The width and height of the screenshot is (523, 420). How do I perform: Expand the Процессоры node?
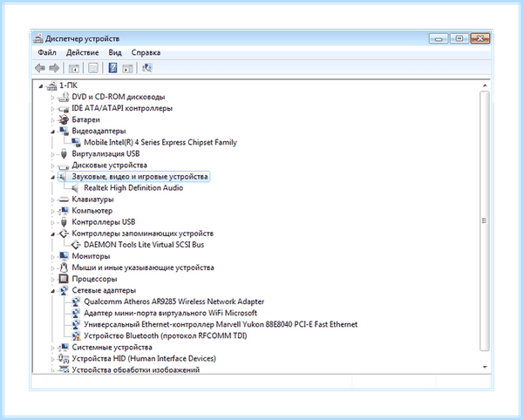tap(52, 280)
